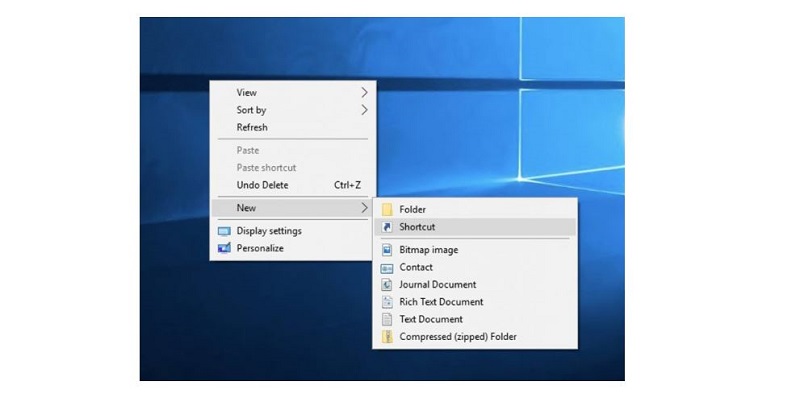
Task: Click the Bitmap image icon
Action: (387, 250)
